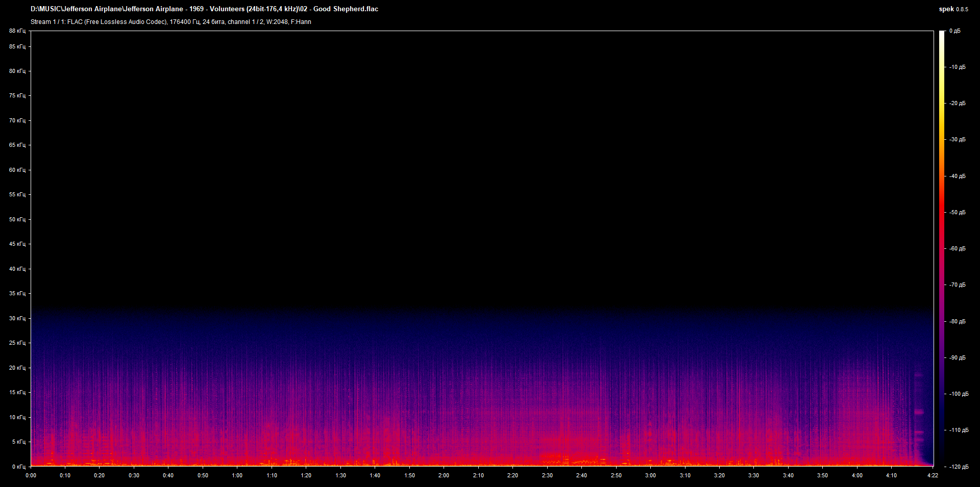Click the 15 кГц frequency axis label

pos(17,393)
